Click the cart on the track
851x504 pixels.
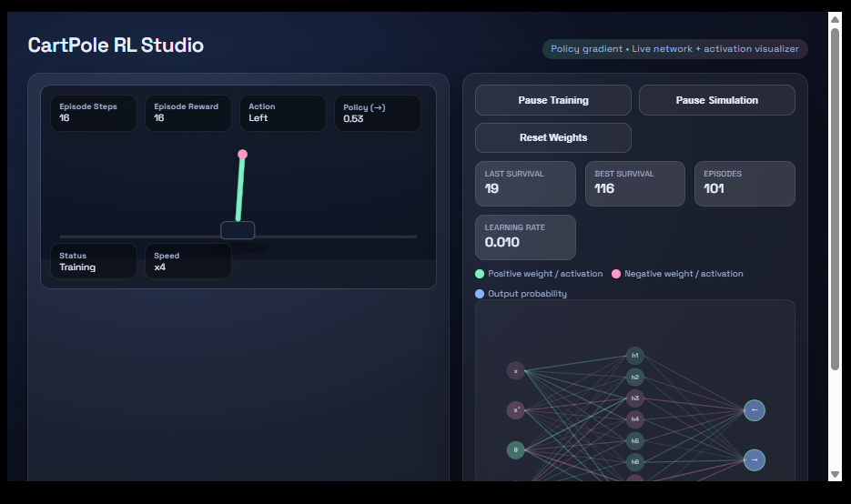point(238,230)
